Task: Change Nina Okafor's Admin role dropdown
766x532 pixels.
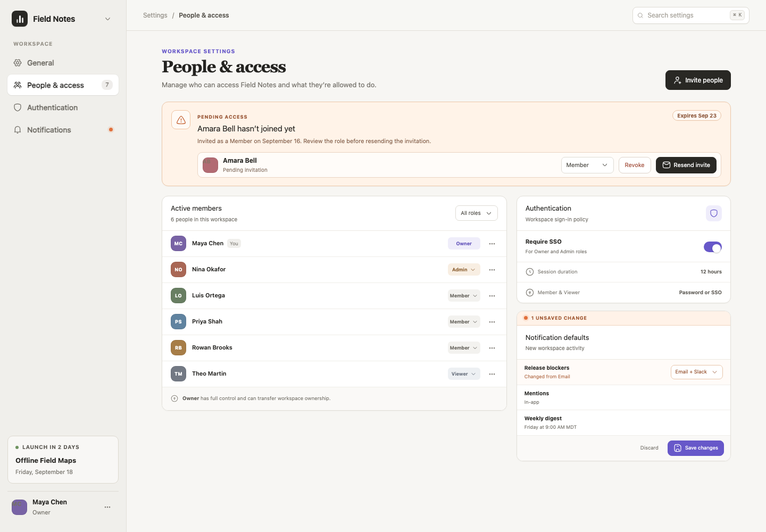Action: click(x=464, y=270)
